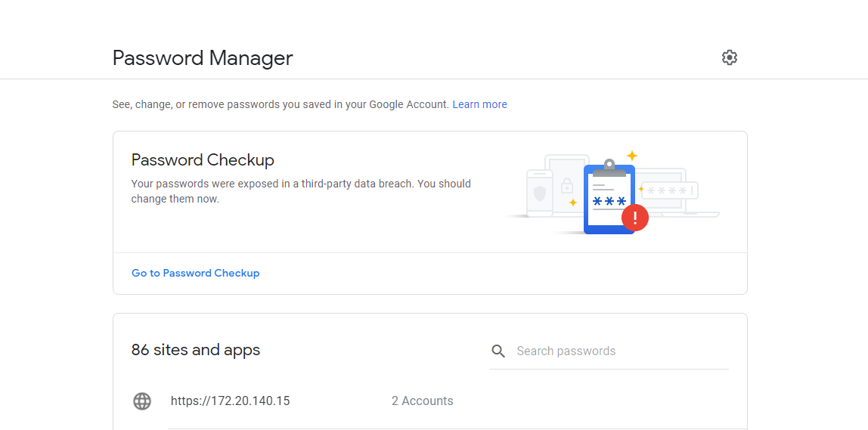Screen dimensions: 868x430
Task: Click the phone shield icon in illustration
Action: pyautogui.click(x=539, y=193)
